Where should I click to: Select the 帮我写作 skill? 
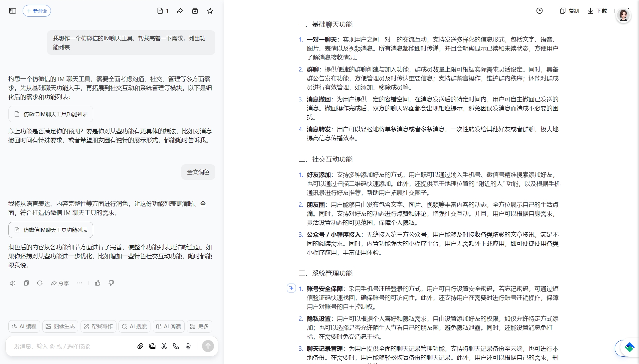[x=99, y=326]
